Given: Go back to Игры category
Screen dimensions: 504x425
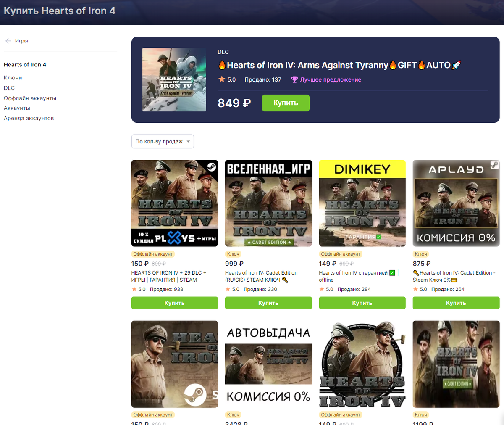Looking at the screenshot, I should pyautogui.click(x=21, y=41).
